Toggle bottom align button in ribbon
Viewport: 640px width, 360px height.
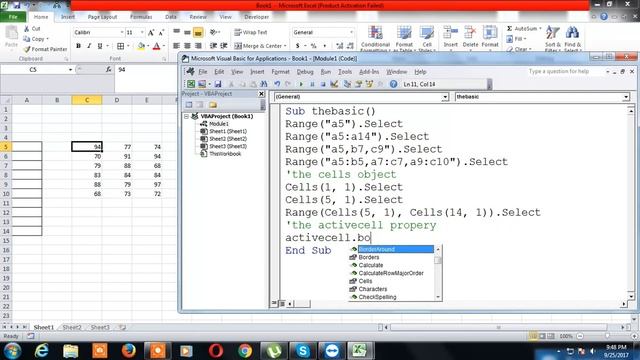(198, 32)
